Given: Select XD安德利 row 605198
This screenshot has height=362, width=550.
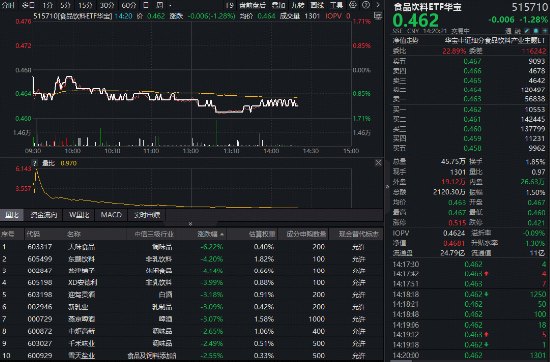Looking at the screenshot, I should point(191,283).
